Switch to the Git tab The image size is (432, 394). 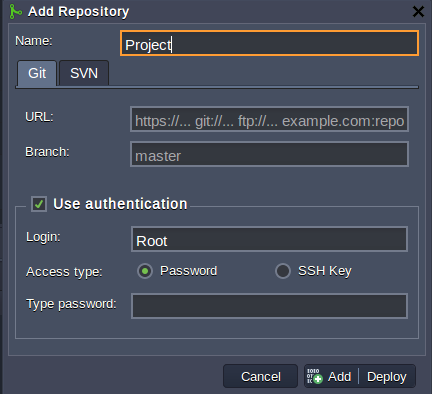click(x=37, y=73)
